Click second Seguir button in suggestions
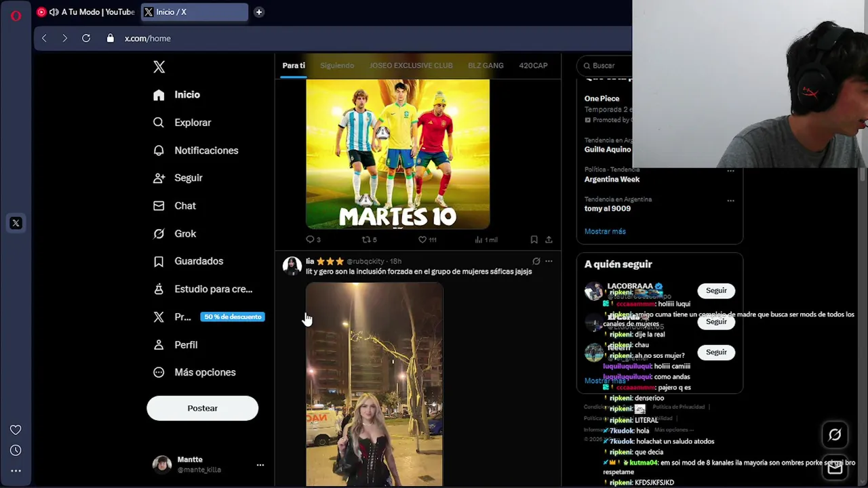 [716, 322]
